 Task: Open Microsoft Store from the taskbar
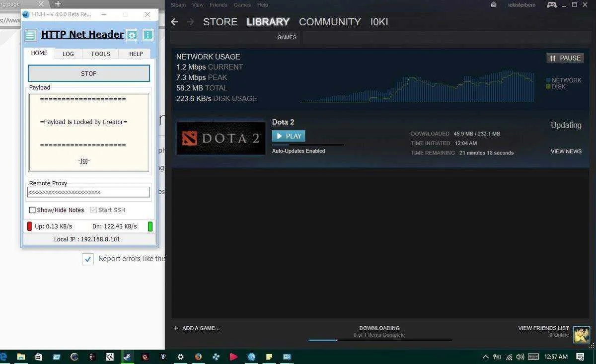click(39, 357)
